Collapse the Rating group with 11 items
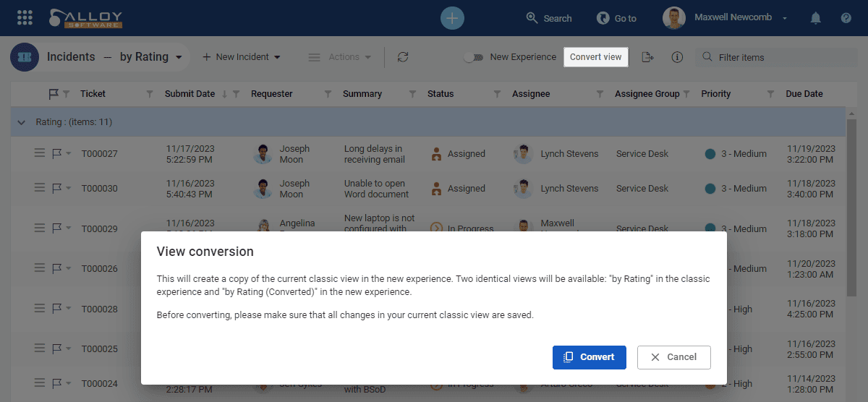 point(21,122)
